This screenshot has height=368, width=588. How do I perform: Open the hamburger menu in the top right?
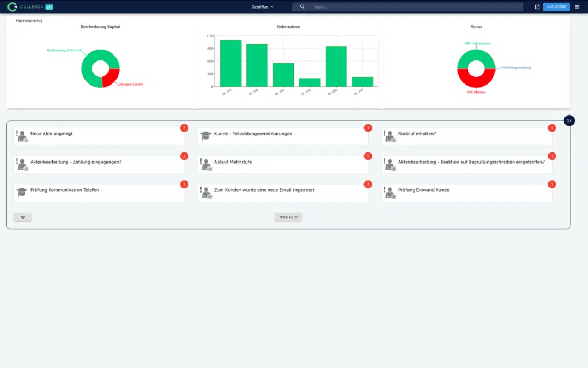[577, 7]
